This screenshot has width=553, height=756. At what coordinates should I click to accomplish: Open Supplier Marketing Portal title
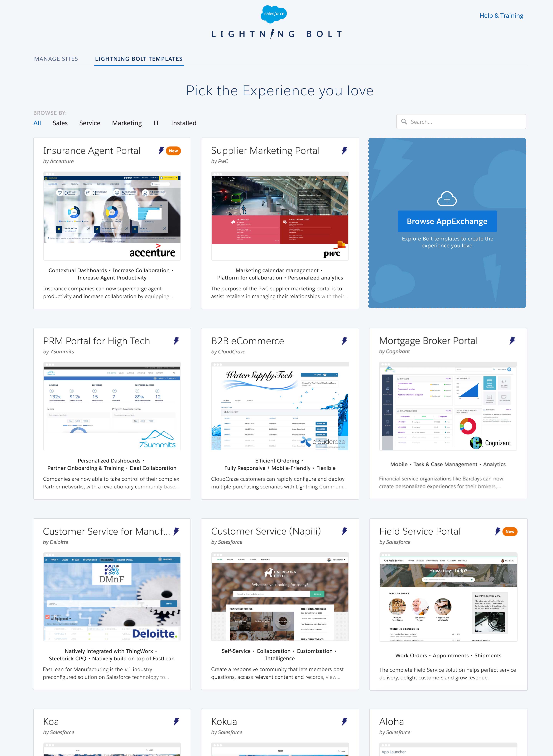coord(265,151)
